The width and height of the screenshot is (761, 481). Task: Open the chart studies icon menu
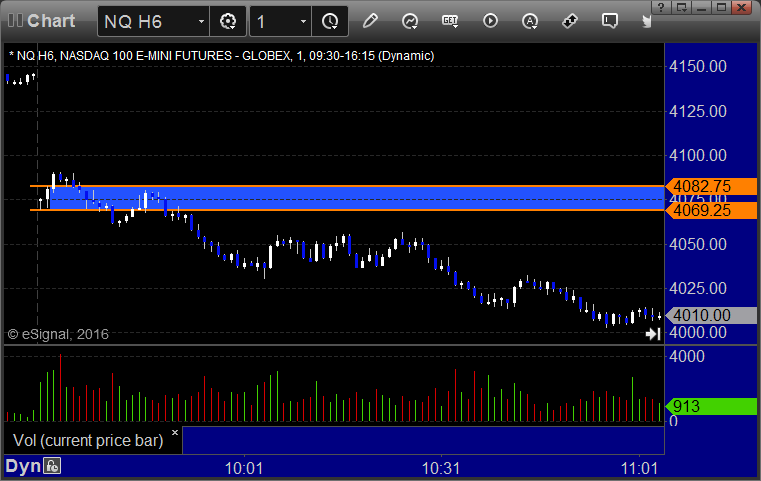(410, 21)
